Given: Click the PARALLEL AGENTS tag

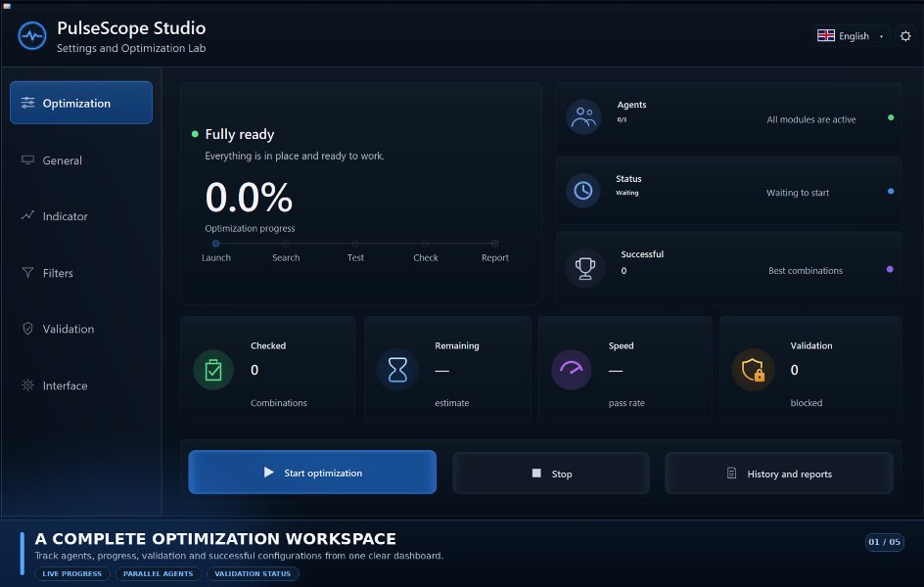Looking at the screenshot, I should coord(158,573).
